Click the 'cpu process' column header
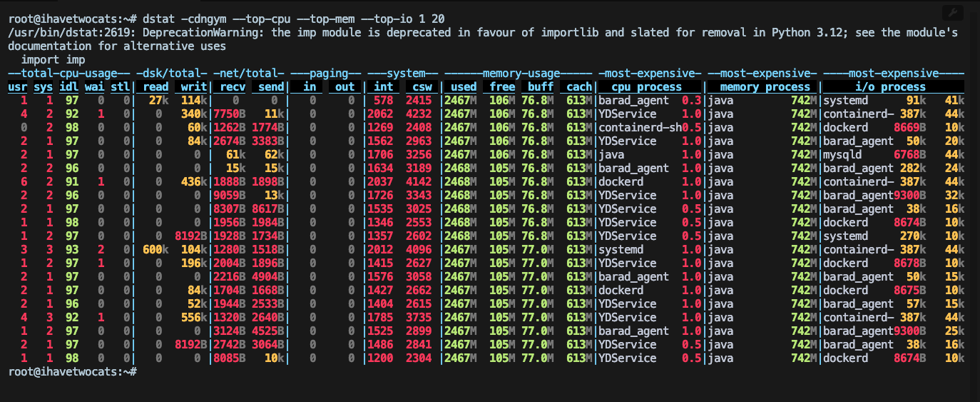Screen dimensions: 980x402 point(646,87)
